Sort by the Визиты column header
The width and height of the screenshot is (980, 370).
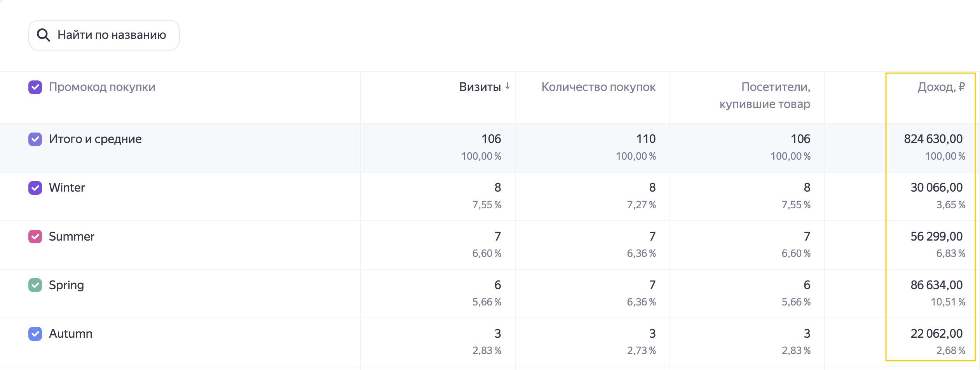click(x=480, y=87)
